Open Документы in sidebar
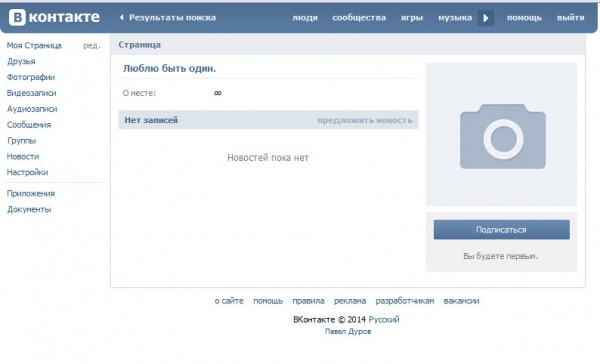Screen dimensions: 600x364 click(x=29, y=209)
